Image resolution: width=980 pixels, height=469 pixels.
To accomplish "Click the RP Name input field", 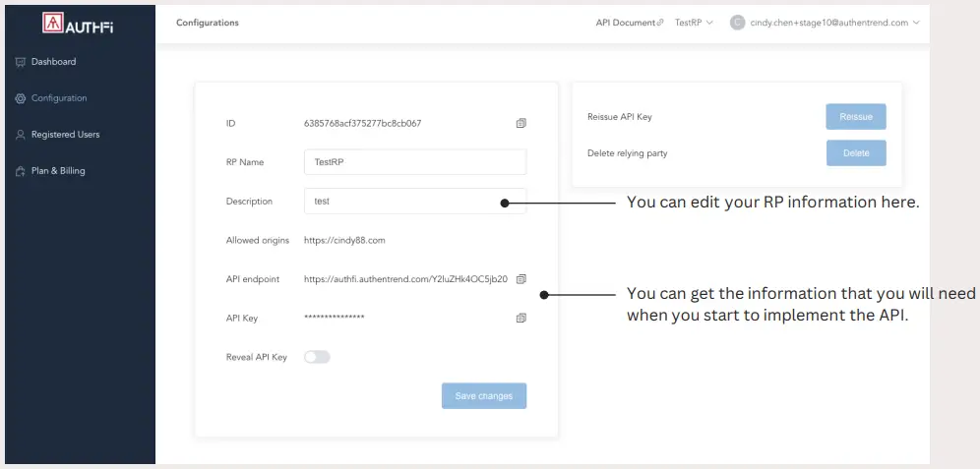I will point(415,162).
